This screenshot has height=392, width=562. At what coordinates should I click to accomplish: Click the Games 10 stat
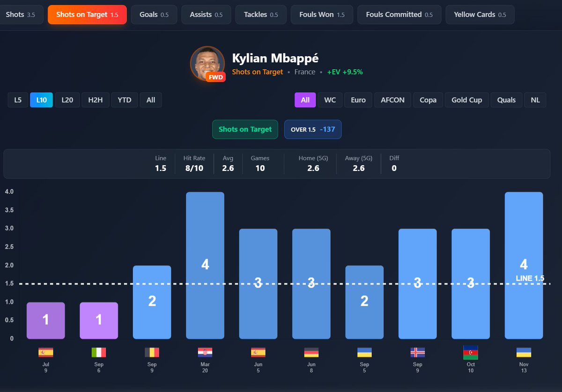(x=260, y=163)
